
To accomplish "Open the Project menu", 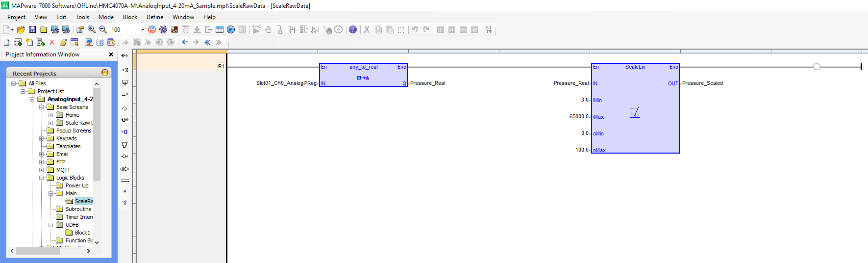I will click(x=16, y=17).
